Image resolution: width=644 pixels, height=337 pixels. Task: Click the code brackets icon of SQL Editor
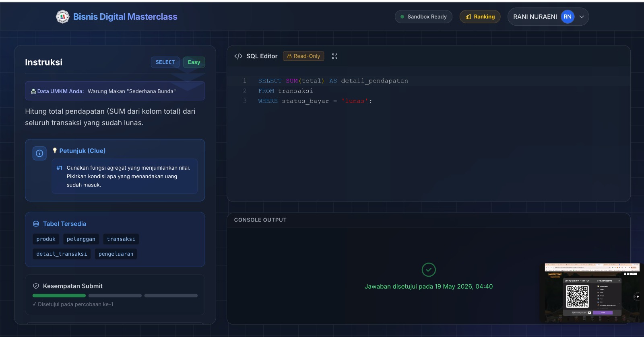click(238, 56)
